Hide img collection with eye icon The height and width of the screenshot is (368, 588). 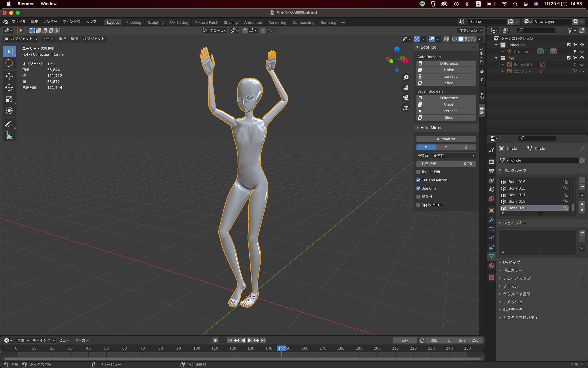pyautogui.click(x=582, y=58)
